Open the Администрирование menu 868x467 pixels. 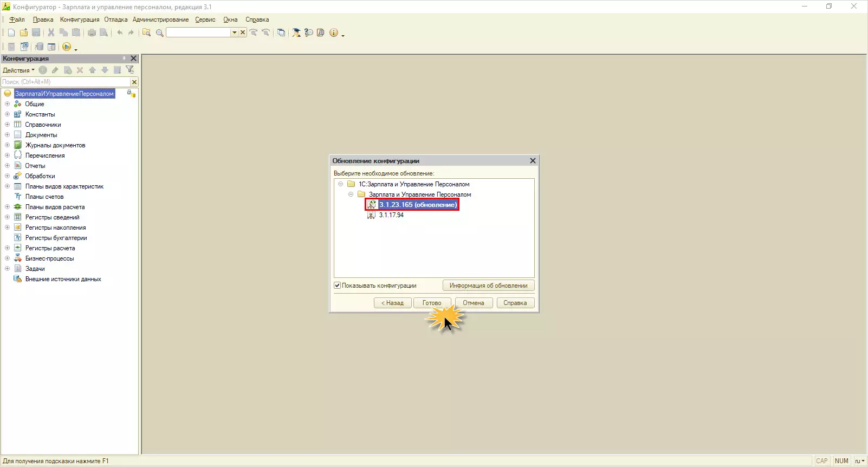pos(161,20)
